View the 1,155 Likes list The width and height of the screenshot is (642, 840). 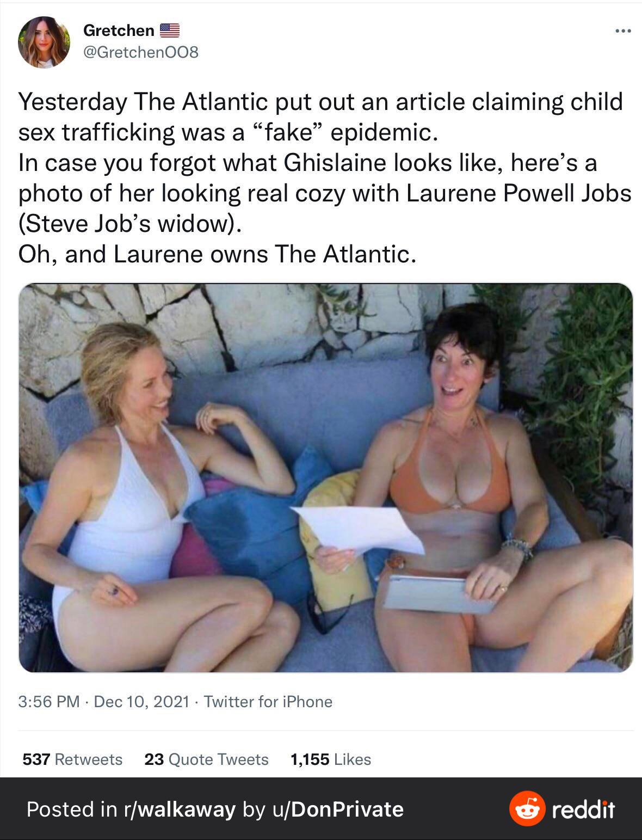(x=331, y=759)
